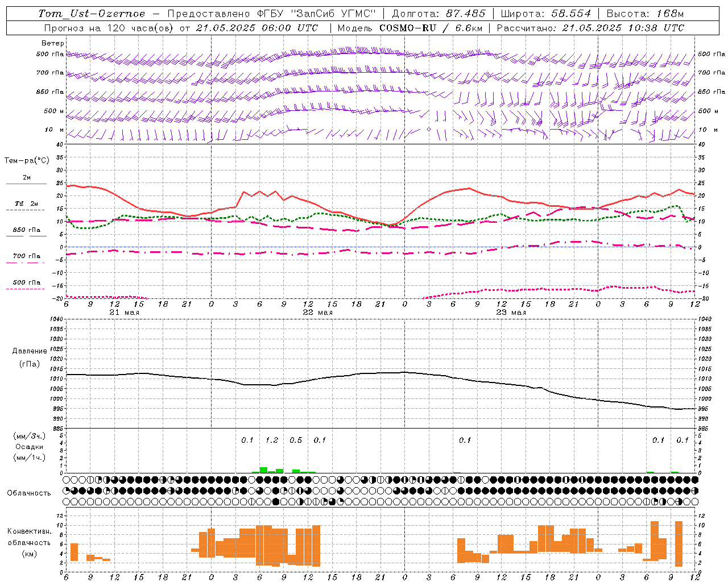Image resolution: width=728 pixels, height=582 pixels.
Task: Click the '(мм/3ч.)' precipitation unit label
Action: 30,436
